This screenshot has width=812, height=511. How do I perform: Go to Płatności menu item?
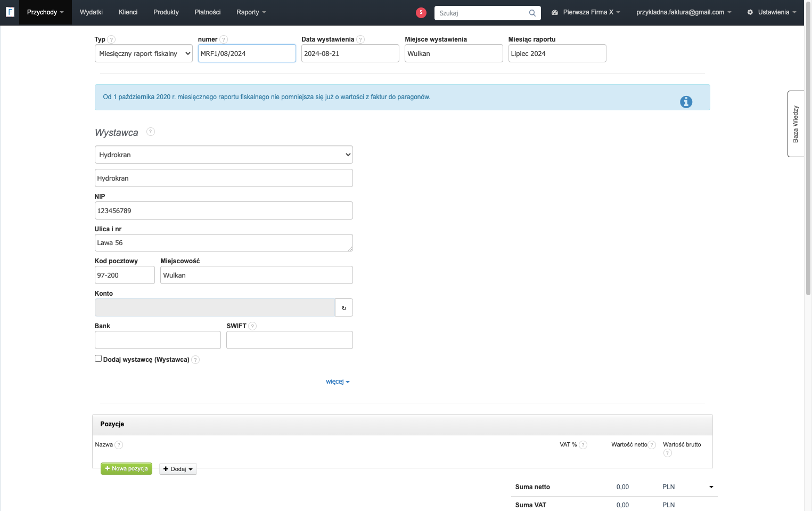[208, 12]
